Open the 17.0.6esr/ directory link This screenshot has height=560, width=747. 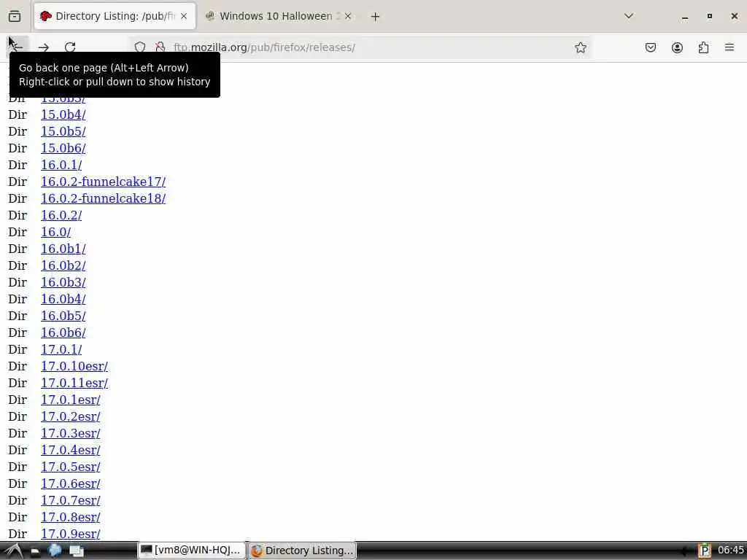point(71,484)
